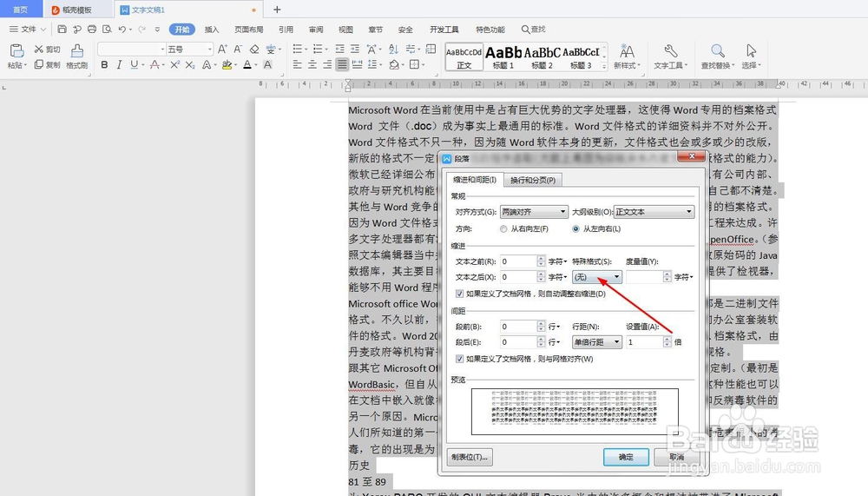The height and width of the screenshot is (496, 868).
Task: Switch to 缩进和间距(I) tab
Action: pos(475,180)
